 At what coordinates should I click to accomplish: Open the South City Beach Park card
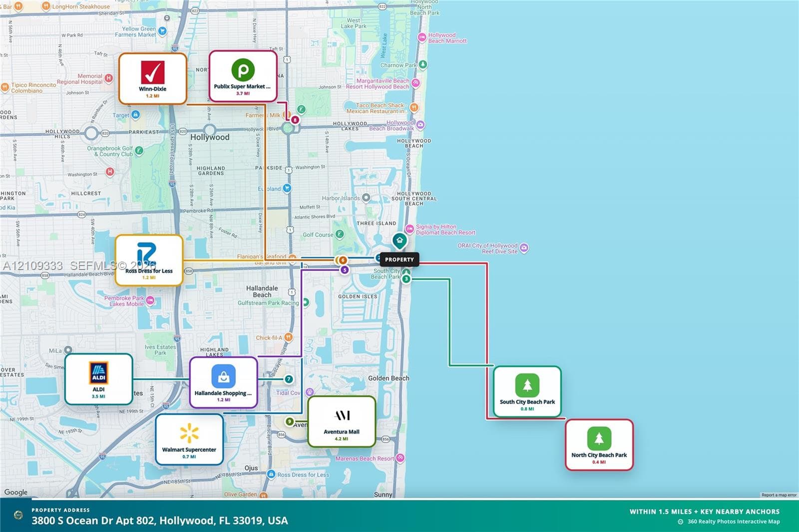527,391
